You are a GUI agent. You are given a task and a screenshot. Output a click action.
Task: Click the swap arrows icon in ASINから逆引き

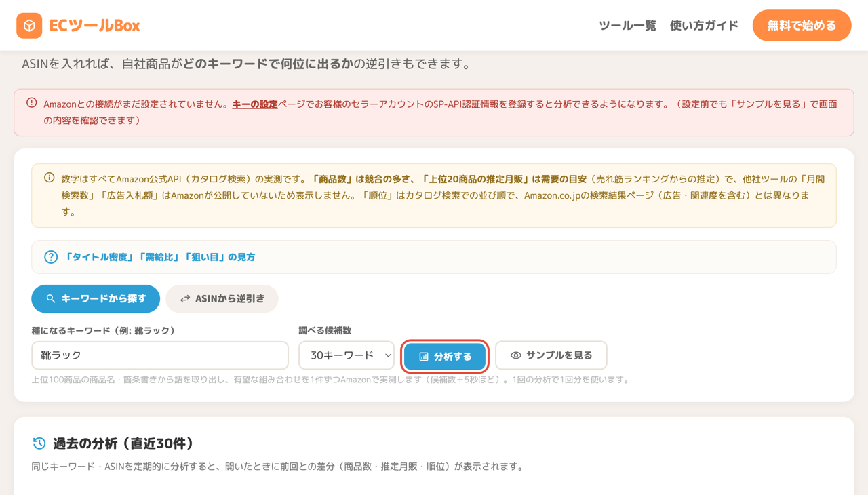[184, 299]
